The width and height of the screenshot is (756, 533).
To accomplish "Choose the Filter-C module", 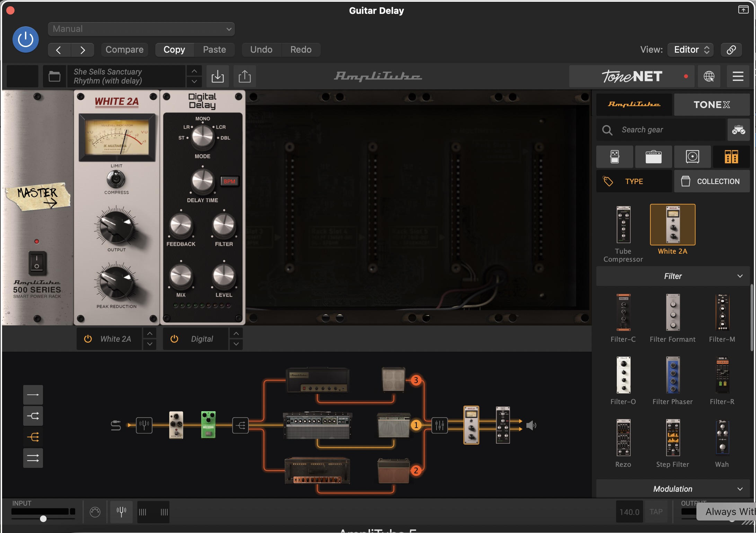I will [x=623, y=313].
